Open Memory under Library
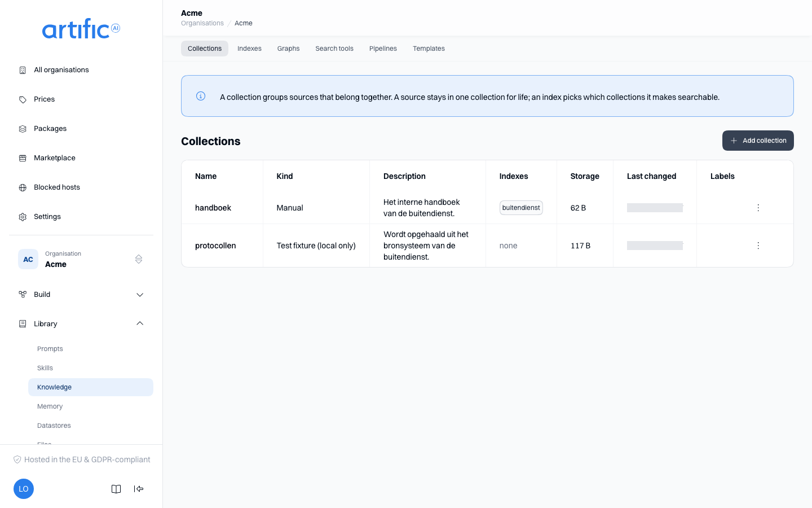The height and width of the screenshot is (508, 812). (x=91, y=406)
